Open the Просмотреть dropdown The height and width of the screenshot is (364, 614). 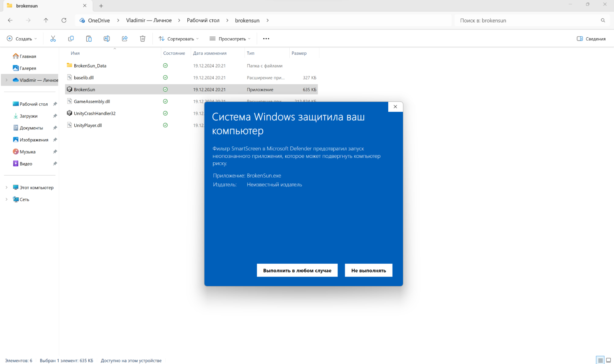[x=230, y=39]
